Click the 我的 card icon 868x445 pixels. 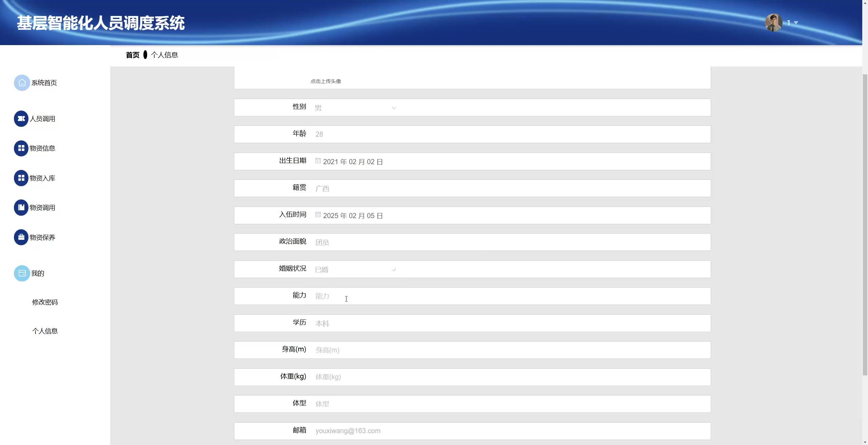point(22,273)
